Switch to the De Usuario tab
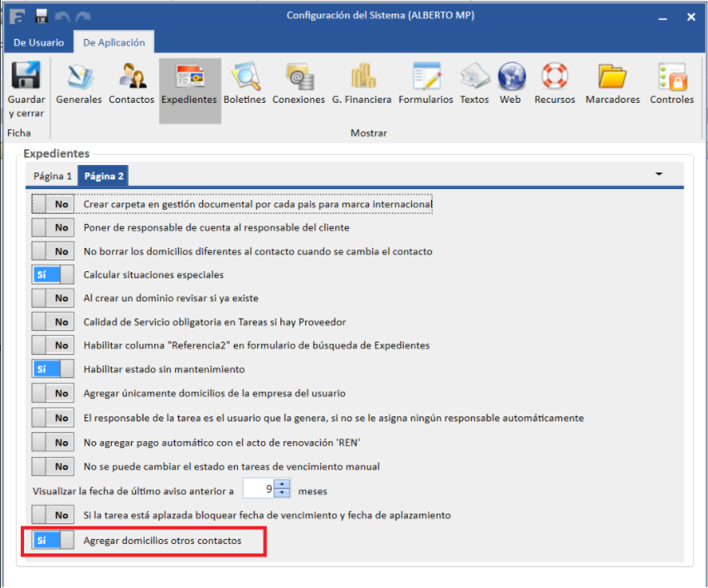Viewport: 708px width, 588px height. coord(38,43)
